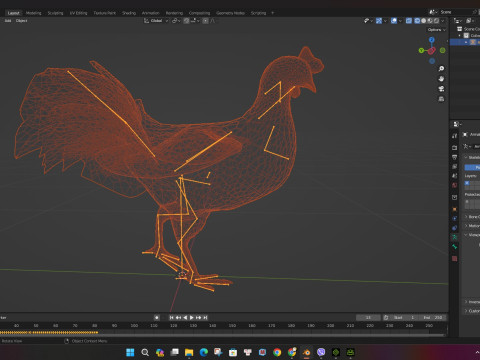
Task: Open the Object menu in viewport header
Action: click(x=21, y=21)
